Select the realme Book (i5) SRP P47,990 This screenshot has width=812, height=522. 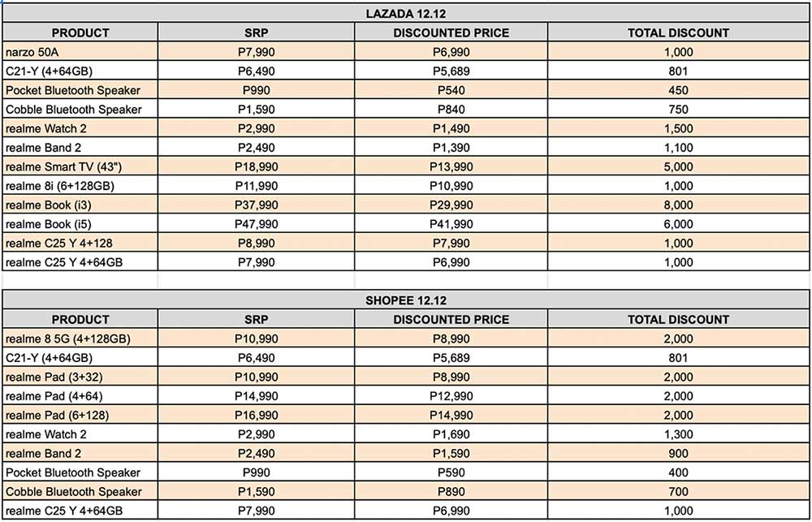[256, 224]
